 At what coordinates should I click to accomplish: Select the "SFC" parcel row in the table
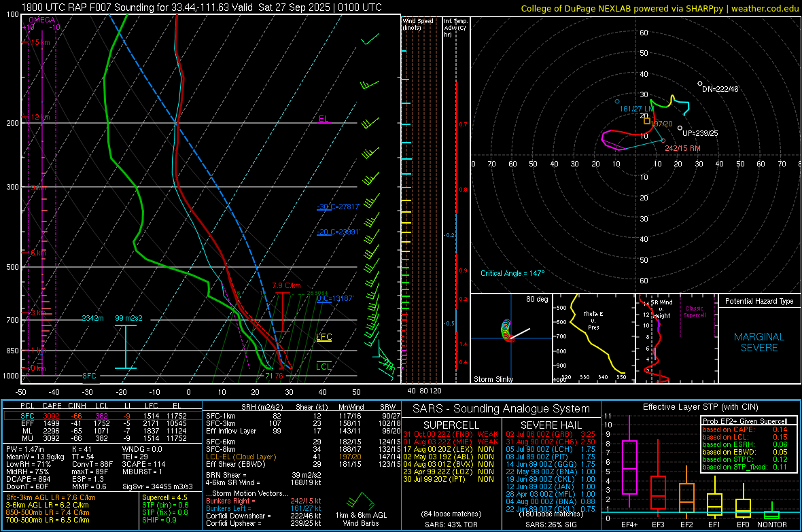[103, 416]
